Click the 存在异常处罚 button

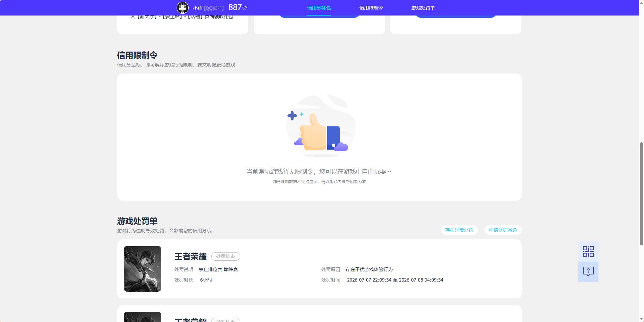pos(459,230)
